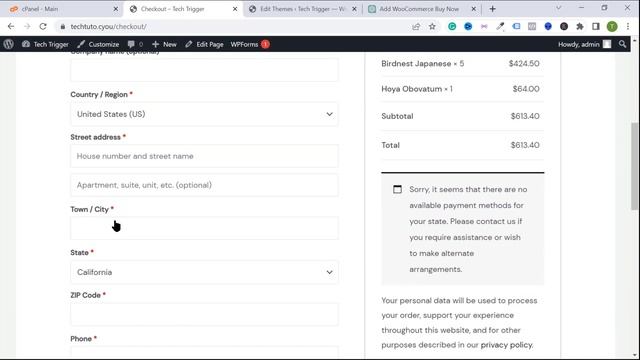The image size is (640, 360).
Task: Click the Birdnest Japanese × 5 item
Action: [422, 64]
